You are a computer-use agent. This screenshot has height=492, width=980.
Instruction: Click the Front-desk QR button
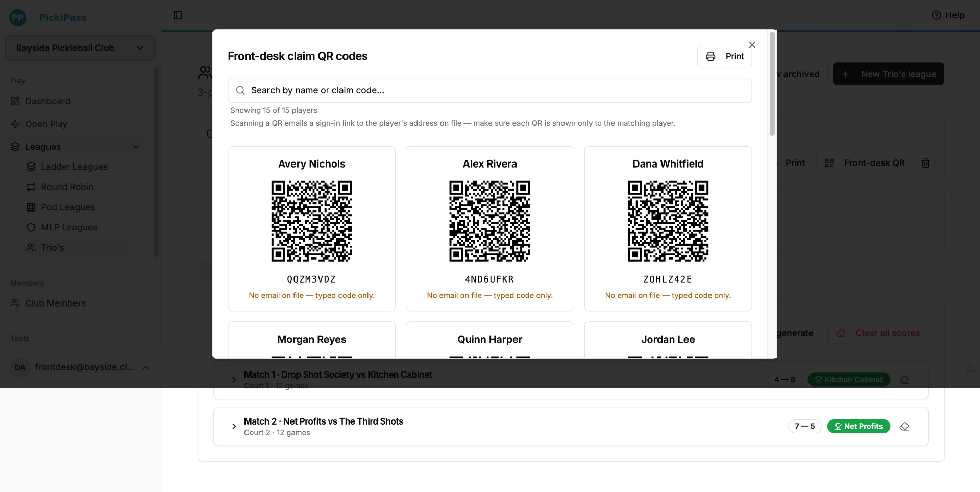[864, 163]
